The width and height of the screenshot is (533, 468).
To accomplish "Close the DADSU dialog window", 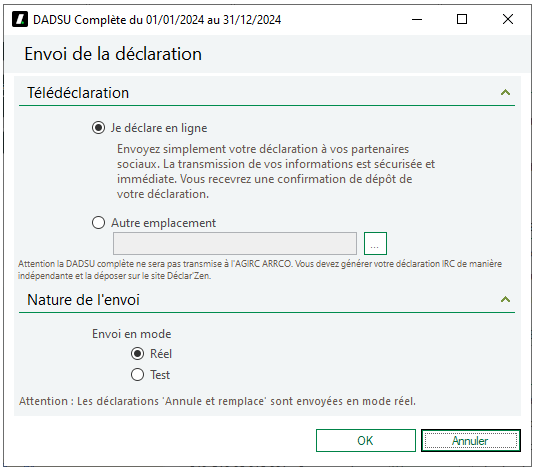I will [508, 19].
